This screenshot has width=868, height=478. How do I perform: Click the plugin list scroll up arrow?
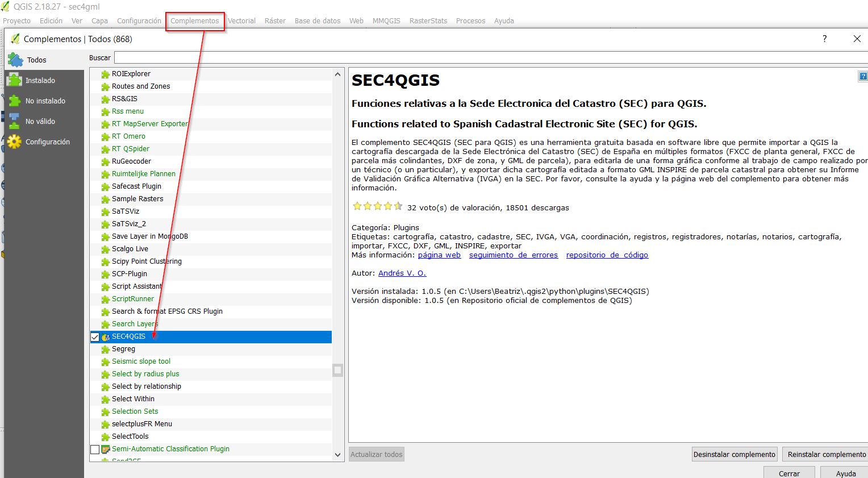point(337,74)
